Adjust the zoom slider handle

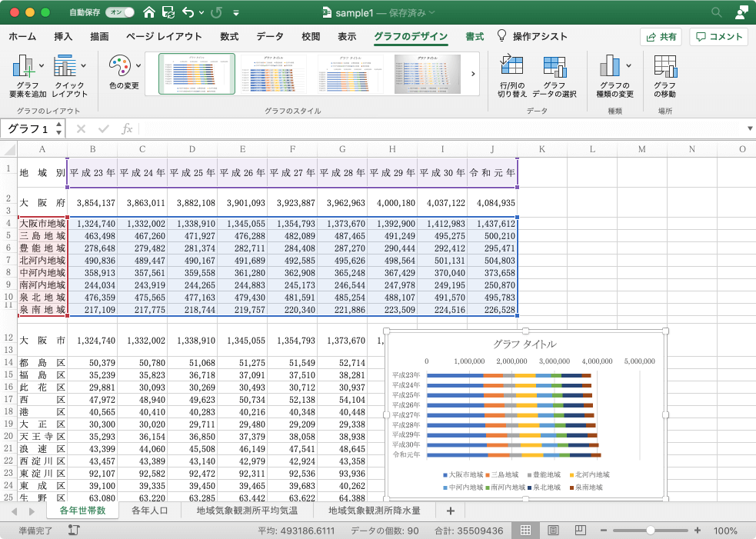click(x=651, y=531)
